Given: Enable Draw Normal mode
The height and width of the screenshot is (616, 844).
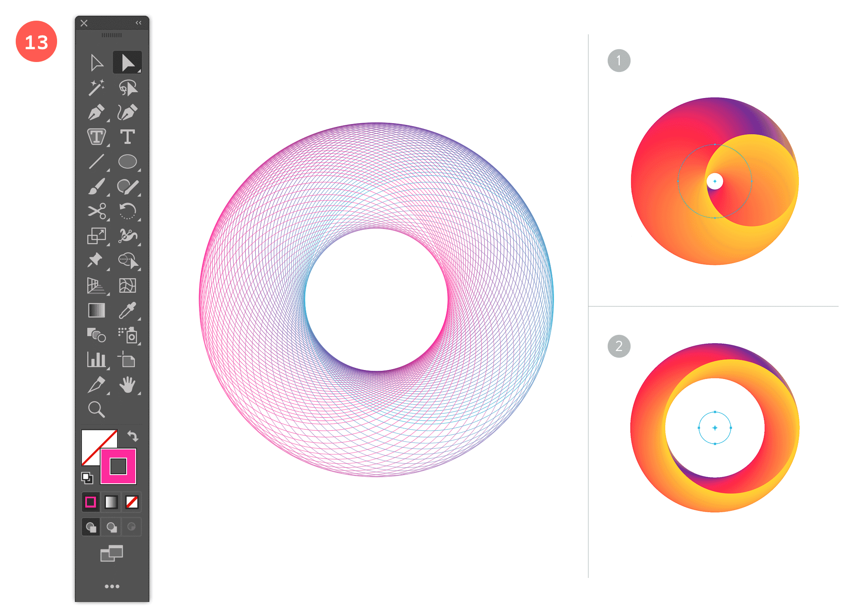Looking at the screenshot, I should tap(91, 527).
